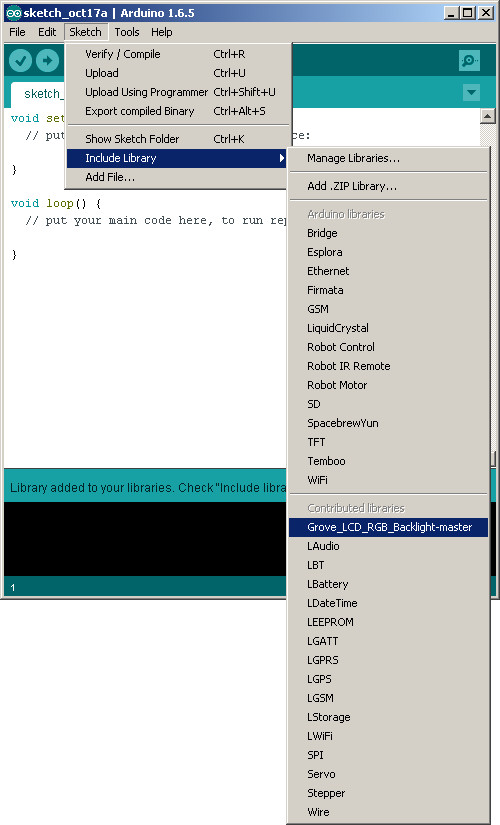Include the LGPS library

click(x=388, y=678)
